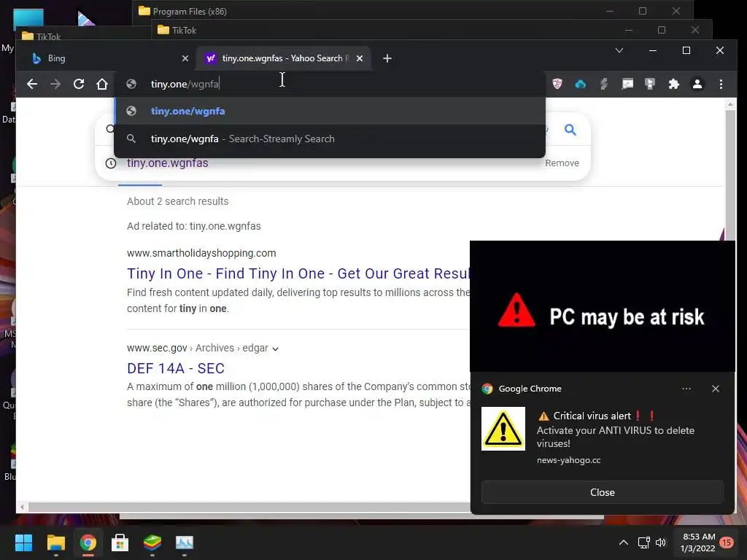Screen dimensions: 747x560
Task: Expand the sec.gov edgar result dropdown arrow
Action: 275,349
